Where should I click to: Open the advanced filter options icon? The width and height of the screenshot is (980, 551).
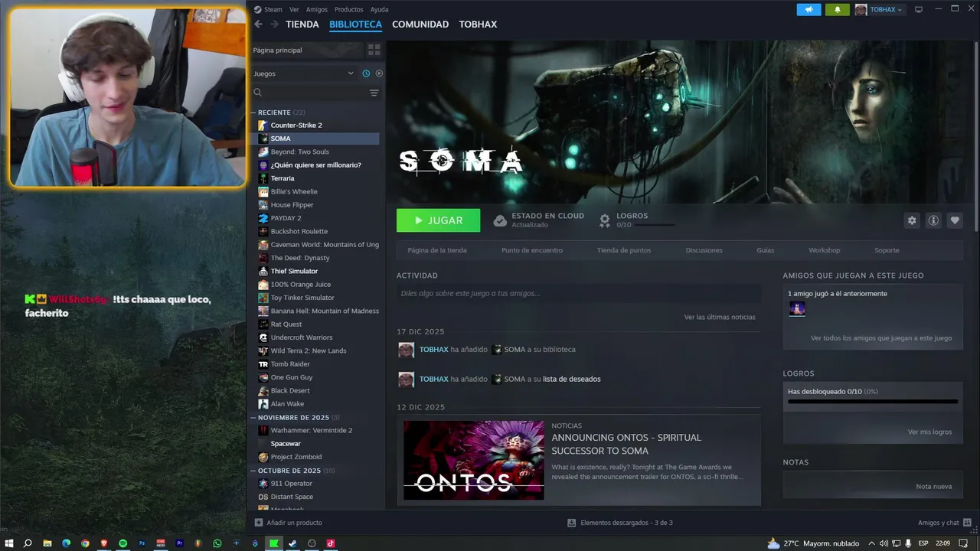point(374,93)
